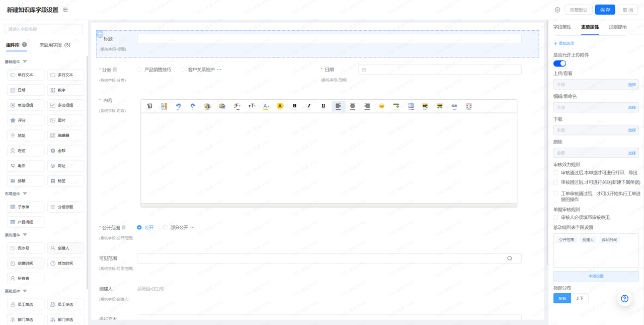This screenshot has height=325, width=644.
Task: Click field name search input
Action: tap(44, 29)
